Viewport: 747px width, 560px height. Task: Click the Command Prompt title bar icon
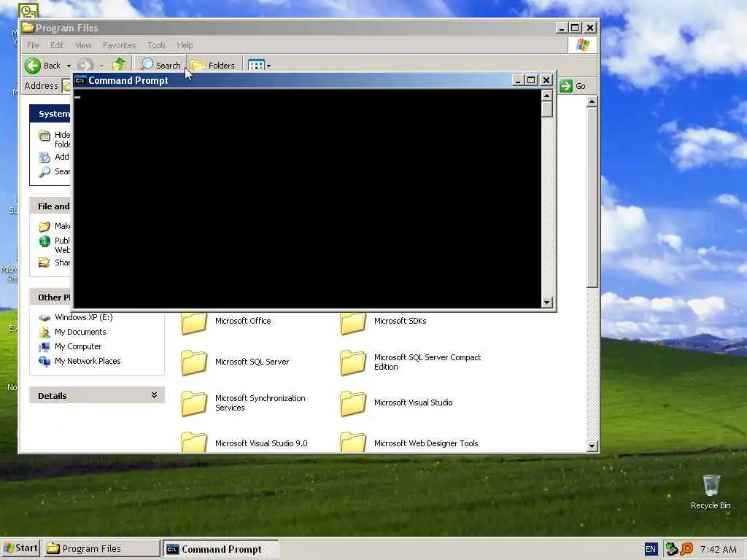pos(80,80)
